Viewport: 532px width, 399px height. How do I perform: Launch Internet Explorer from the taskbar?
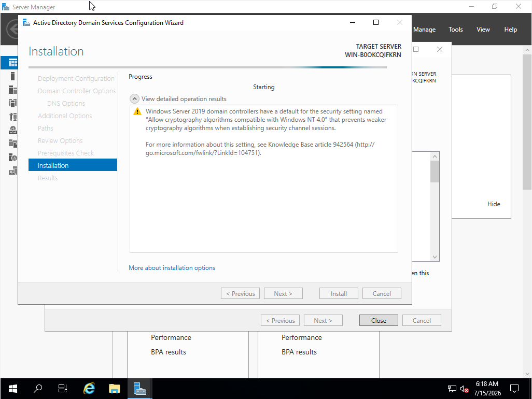(x=89, y=389)
